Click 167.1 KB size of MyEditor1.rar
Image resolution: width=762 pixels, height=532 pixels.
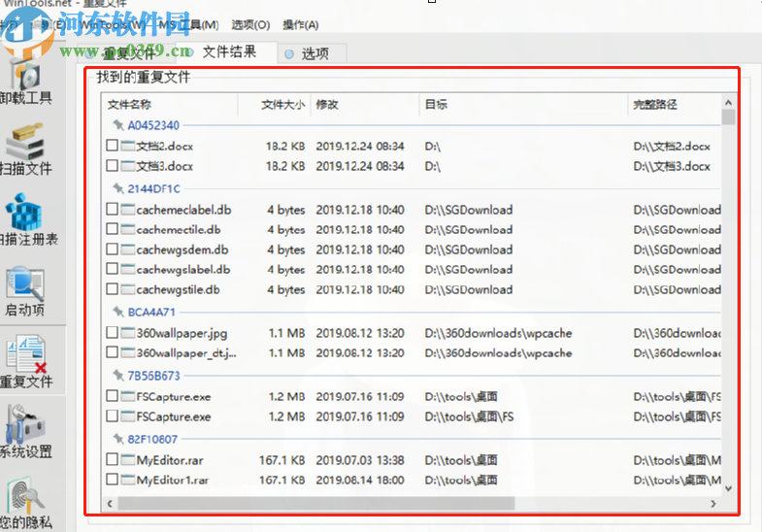point(282,480)
